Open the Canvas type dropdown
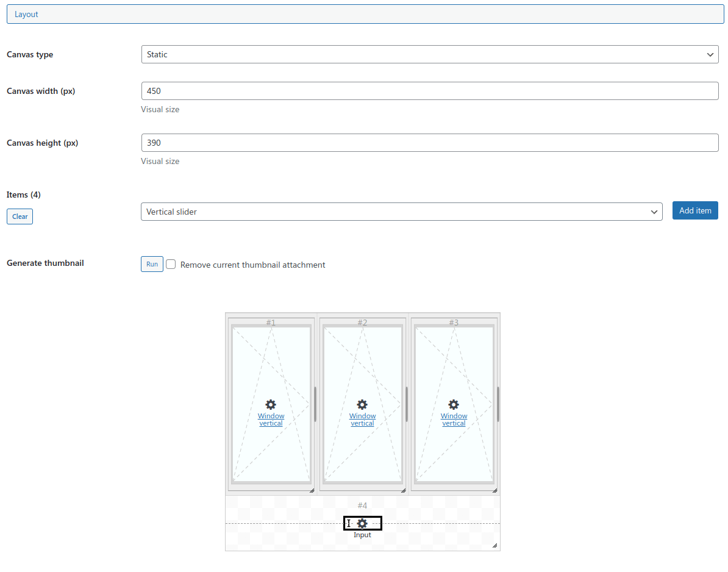 click(430, 54)
